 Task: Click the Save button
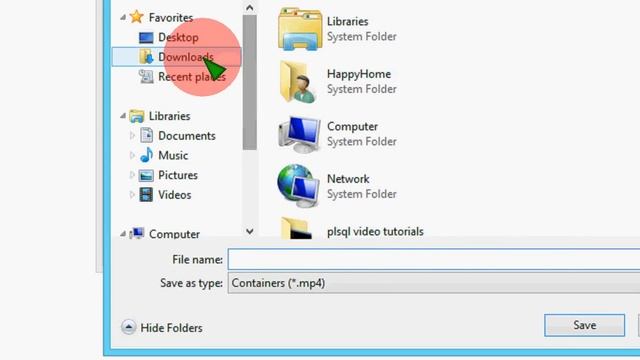[584, 325]
